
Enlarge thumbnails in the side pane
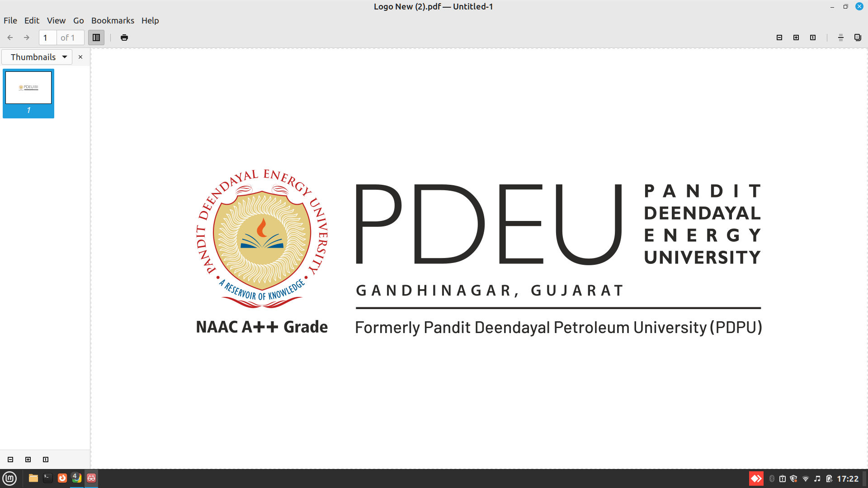(x=28, y=460)
